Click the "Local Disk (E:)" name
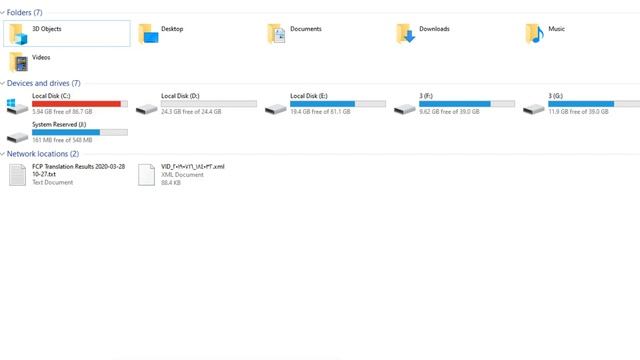 (x=309, y=96)
